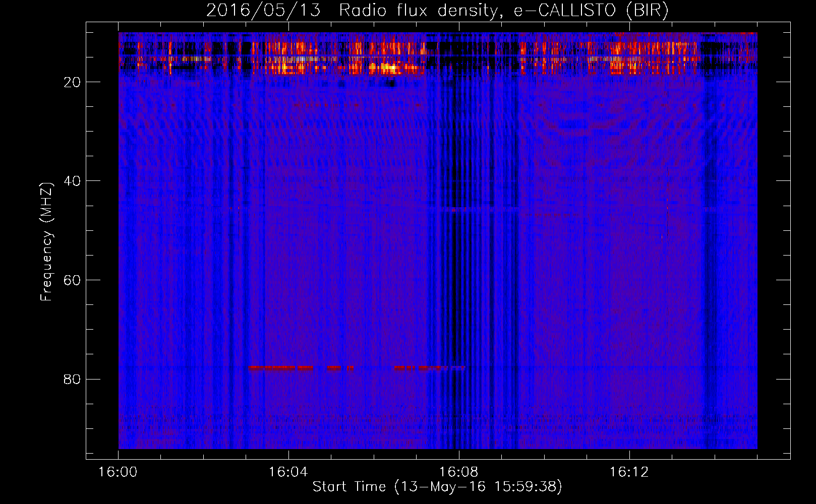Image resolution: width=816 pixels, height=504 pixels.
Task: Click the '16:00' time tick label
Action: 118,472
